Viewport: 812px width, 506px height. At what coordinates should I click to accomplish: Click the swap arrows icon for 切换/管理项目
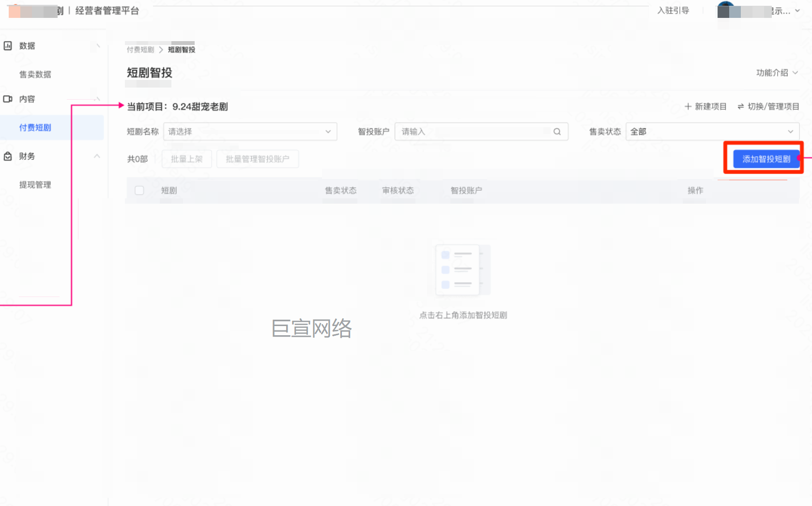[x=741, y=106]
